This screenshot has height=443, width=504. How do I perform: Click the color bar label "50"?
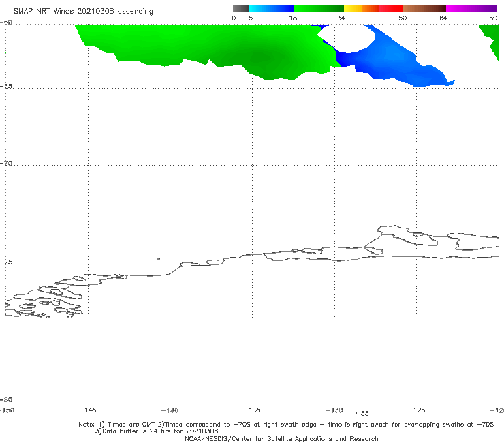(x=403, y=18)
